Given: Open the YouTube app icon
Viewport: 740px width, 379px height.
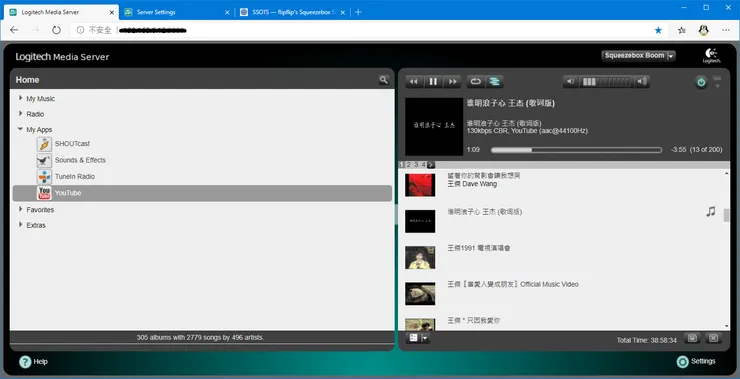Looking at the screenshot, I should 44,193.
